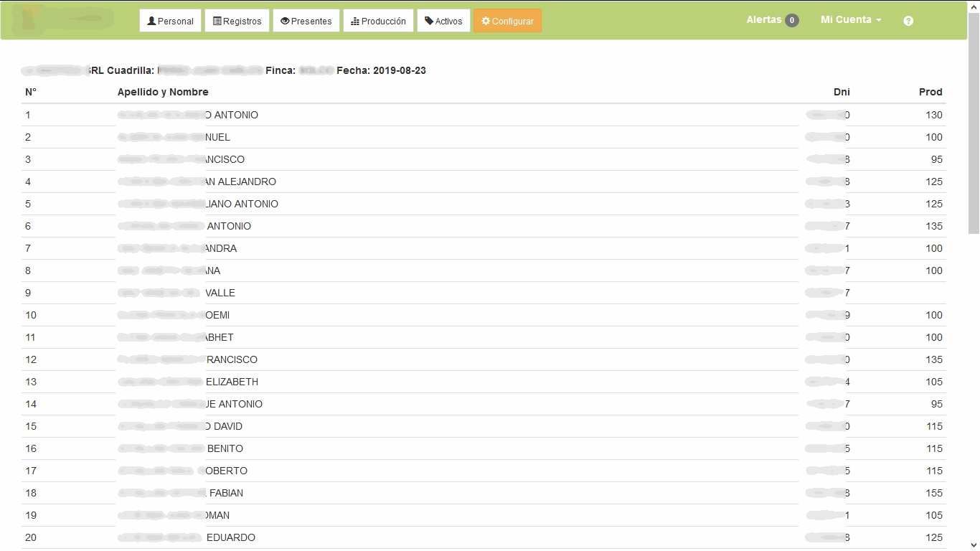This screenshot has height=551, width=980.
Task: Expand the account options under Mi Cuenta
Action: pos(851,20)
